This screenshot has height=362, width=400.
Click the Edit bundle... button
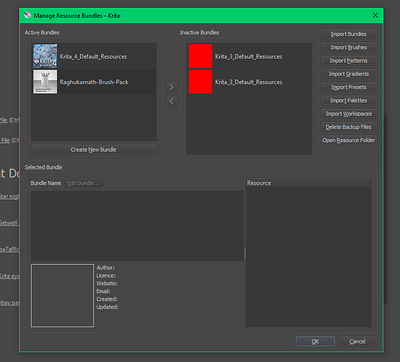point(83,183)
